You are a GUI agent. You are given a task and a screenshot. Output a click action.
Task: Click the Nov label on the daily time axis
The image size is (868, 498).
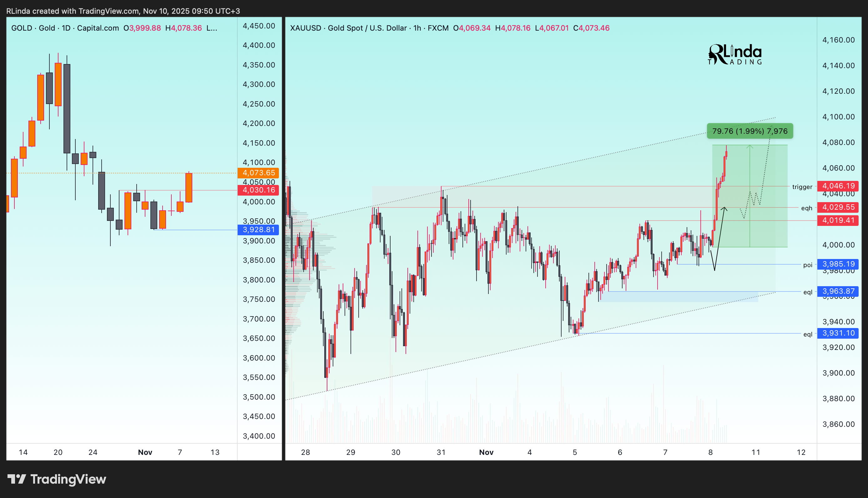coord(145,452)
